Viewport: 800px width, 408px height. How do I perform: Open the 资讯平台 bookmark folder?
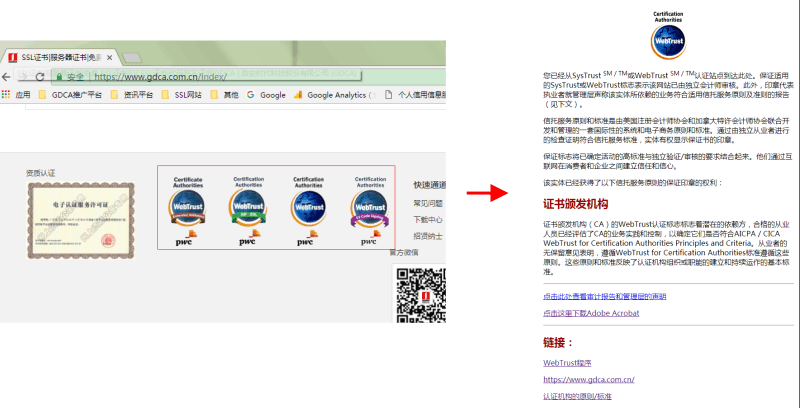coord(132,95)
